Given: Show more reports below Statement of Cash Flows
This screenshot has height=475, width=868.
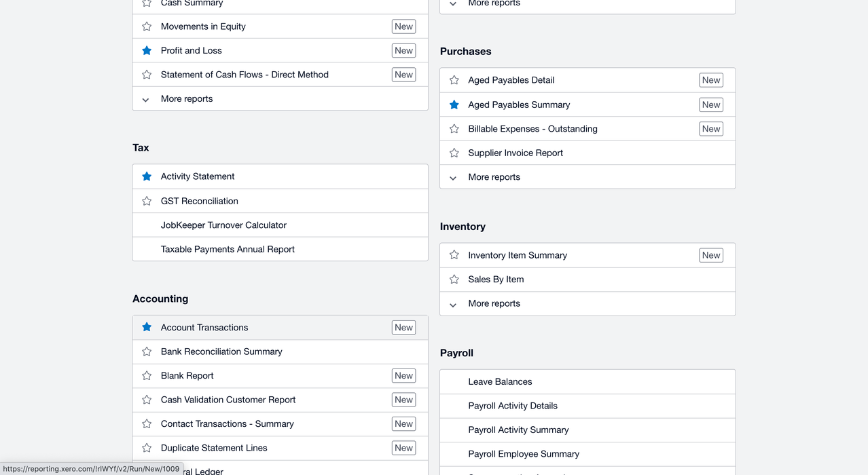Looking at the screenshot, I should (x=187, y=99).
